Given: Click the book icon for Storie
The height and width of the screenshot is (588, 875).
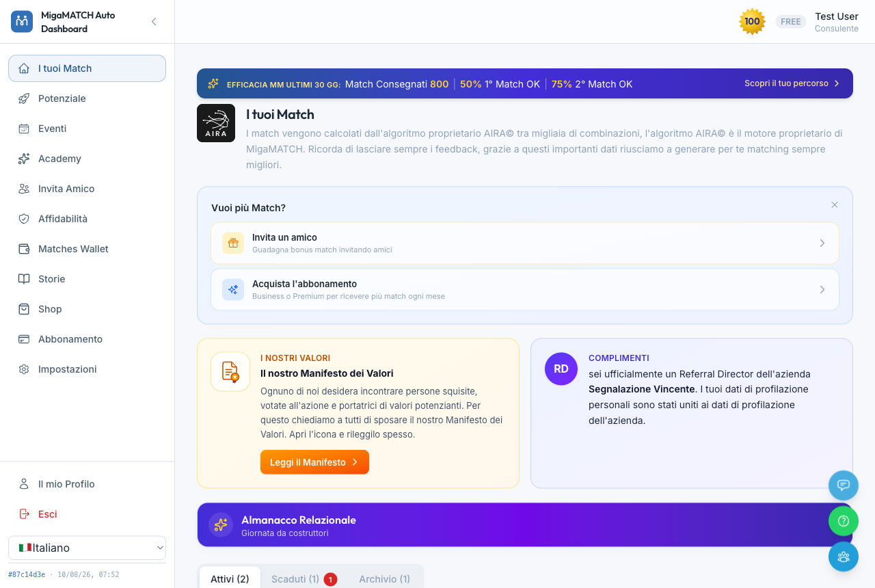Looking at the screenshot, I should pyautogui.click(x=24, y=279).
